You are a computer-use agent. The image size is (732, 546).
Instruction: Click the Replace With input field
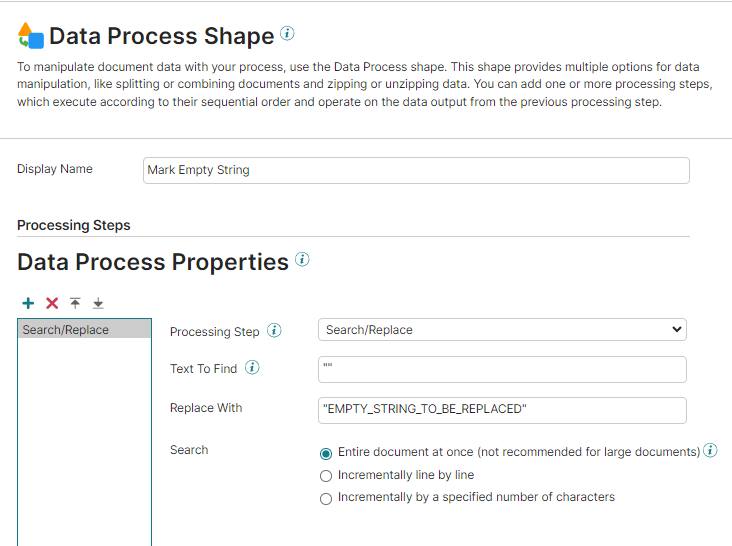click(x=502, y=409)
